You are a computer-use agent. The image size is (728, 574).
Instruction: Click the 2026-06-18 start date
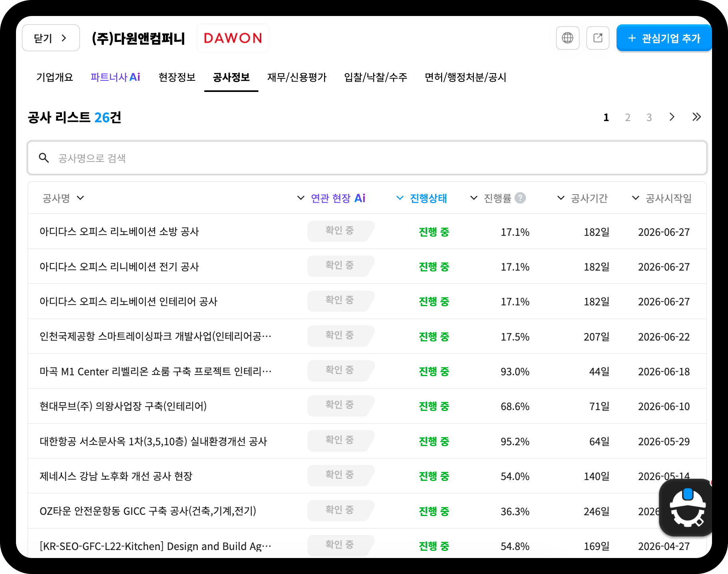click(x=664, y=372)
